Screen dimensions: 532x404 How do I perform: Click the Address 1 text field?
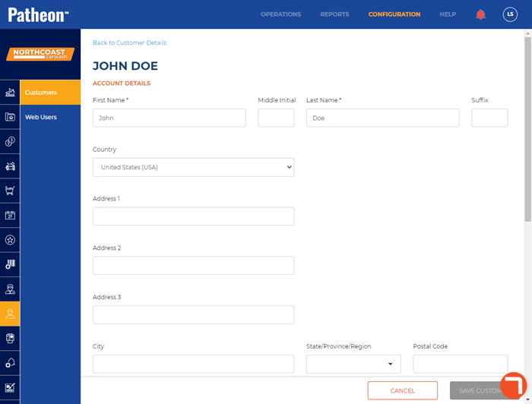click(x=193, y=216)
